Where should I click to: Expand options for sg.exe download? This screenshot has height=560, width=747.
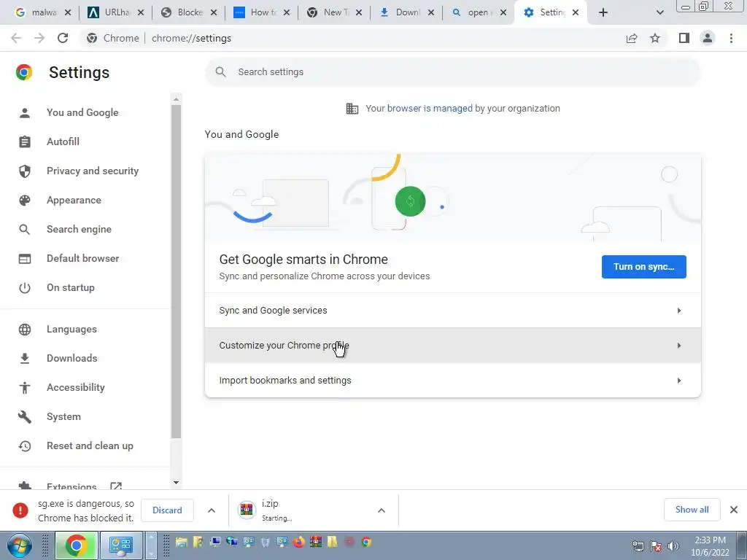point(212,510)
